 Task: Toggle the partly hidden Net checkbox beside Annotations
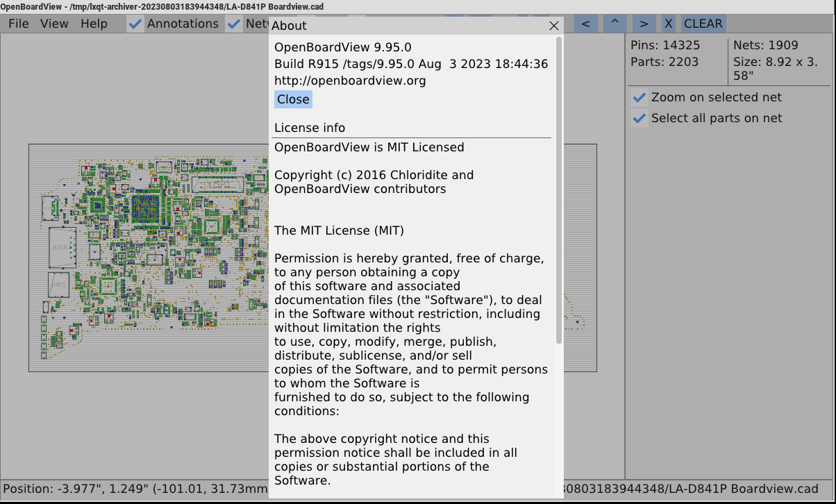point(234,24)
